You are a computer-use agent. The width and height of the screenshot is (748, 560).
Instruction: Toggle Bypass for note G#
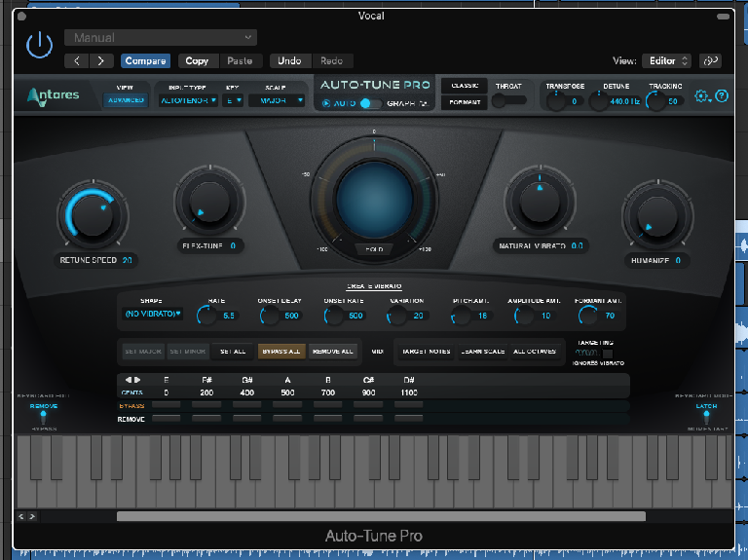[x=246, y=405]
